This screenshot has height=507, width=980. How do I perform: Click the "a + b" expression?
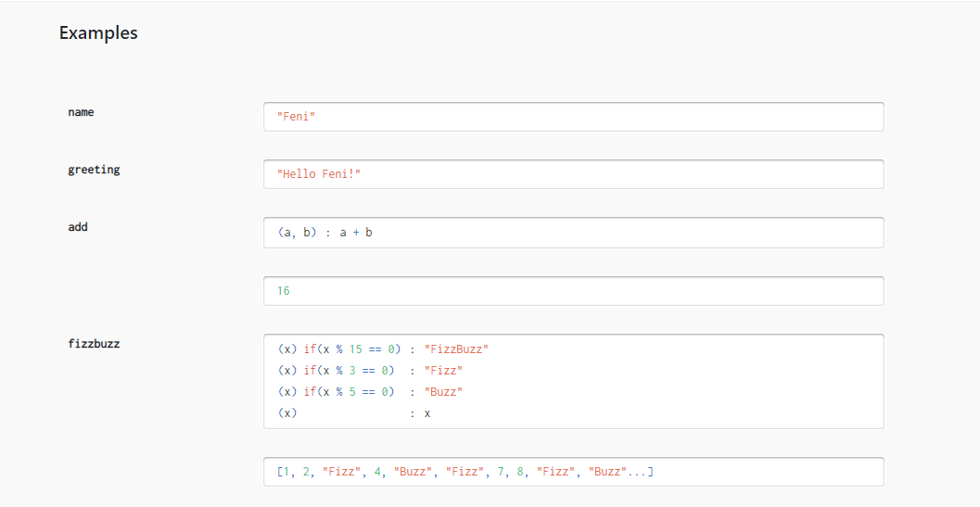356,233
